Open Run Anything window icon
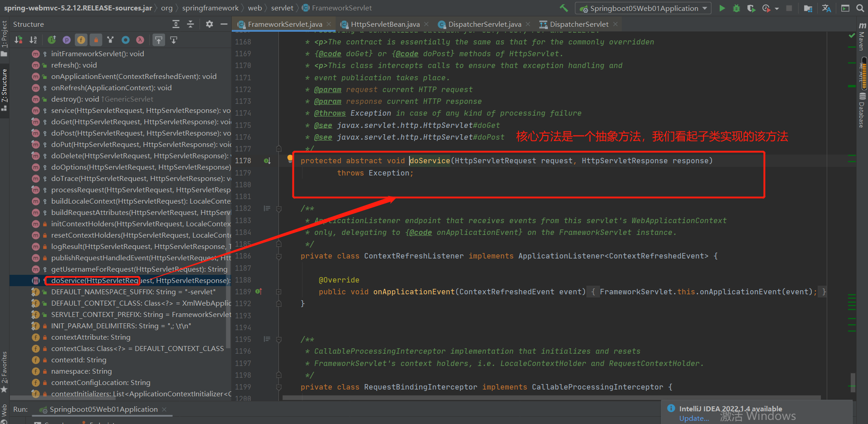868x424 pixels. point(845,8)
